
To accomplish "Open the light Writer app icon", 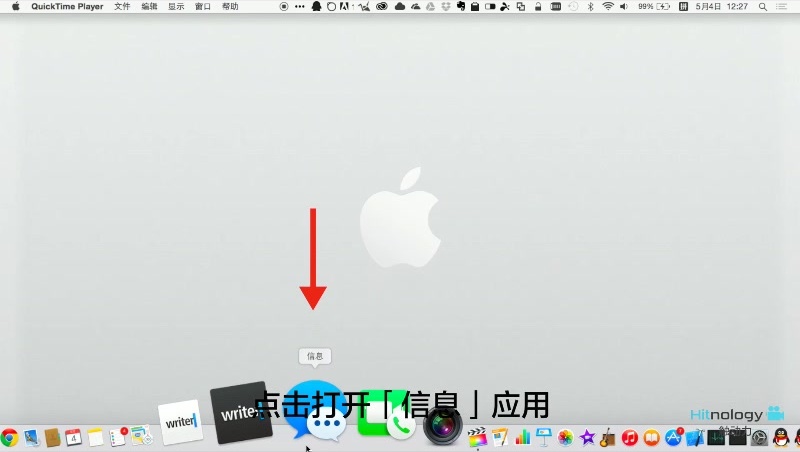I will pos(181,422).
